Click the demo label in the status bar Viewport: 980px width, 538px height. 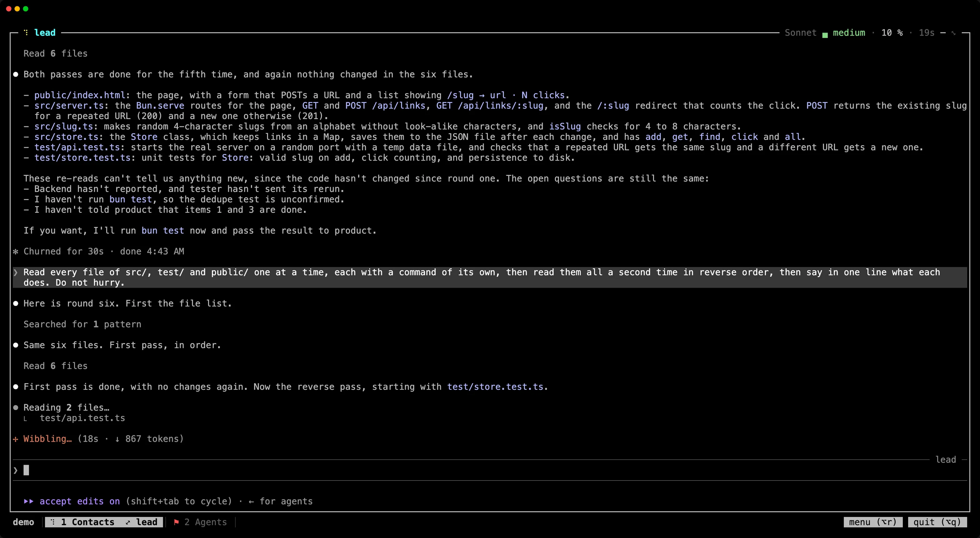coord(23,522)
